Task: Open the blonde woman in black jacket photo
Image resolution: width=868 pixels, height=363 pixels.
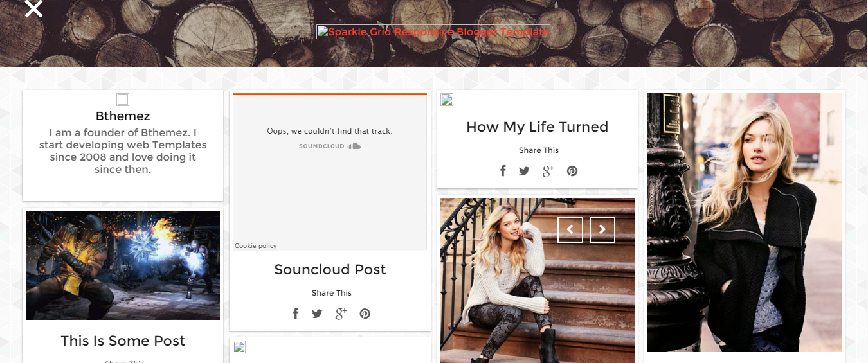Action: (745, 223)
